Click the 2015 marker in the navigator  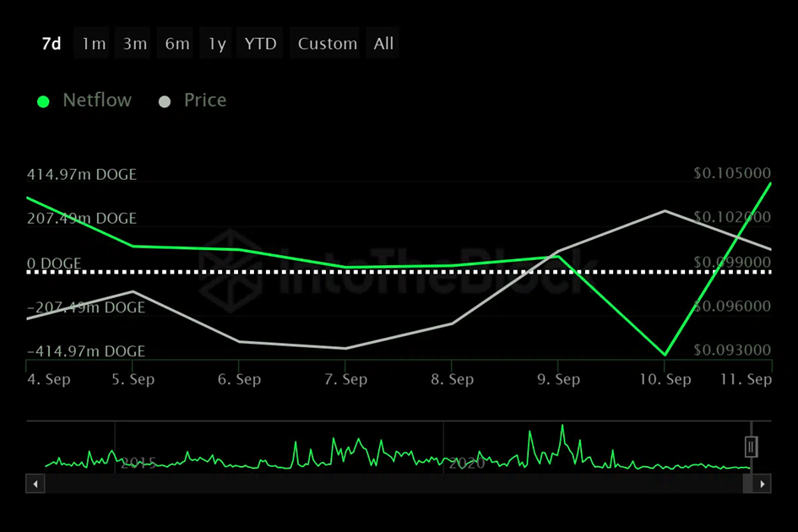(138, 463)
